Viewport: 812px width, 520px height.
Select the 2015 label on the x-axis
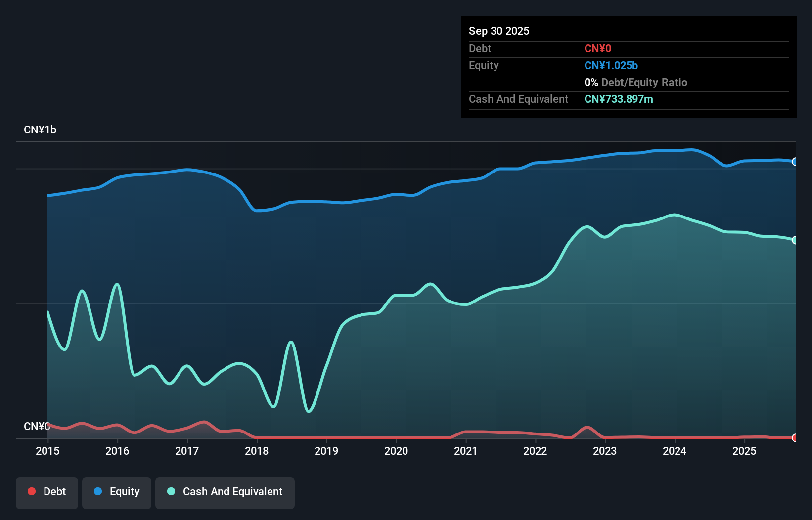click(47, 451)
